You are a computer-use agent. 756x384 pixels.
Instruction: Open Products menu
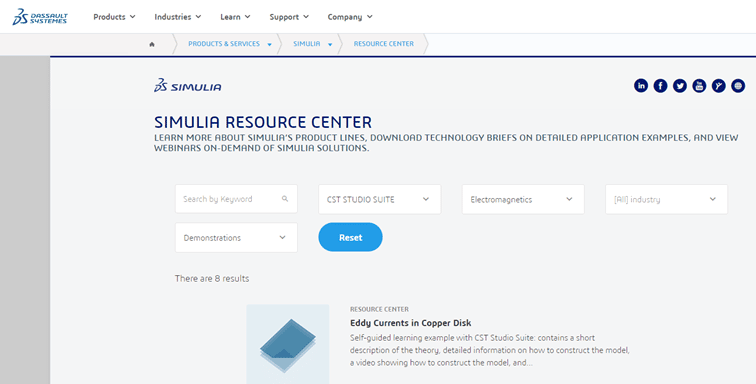coord(114,17)
